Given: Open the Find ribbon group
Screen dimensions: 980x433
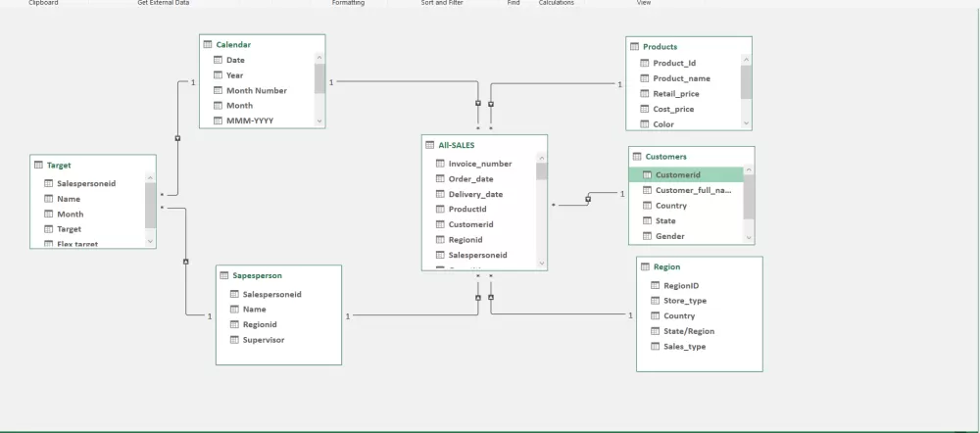Looking at the screenshot, I should click(x=514, y=3).
